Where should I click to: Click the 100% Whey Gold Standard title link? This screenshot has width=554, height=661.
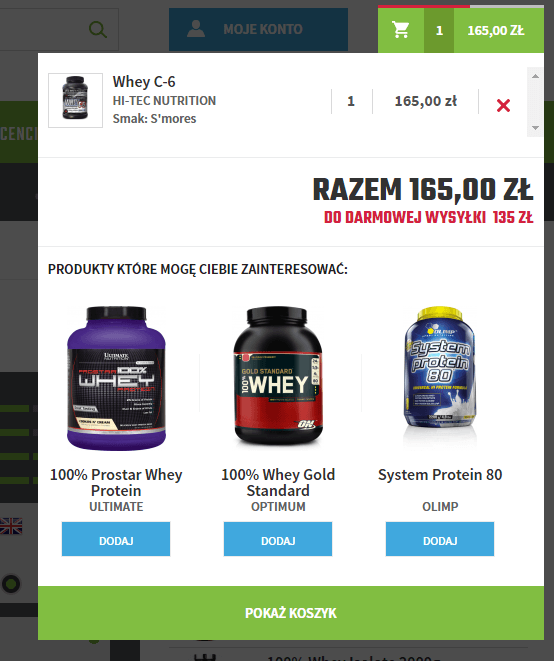pyautogui.click(x=278, y=483)
